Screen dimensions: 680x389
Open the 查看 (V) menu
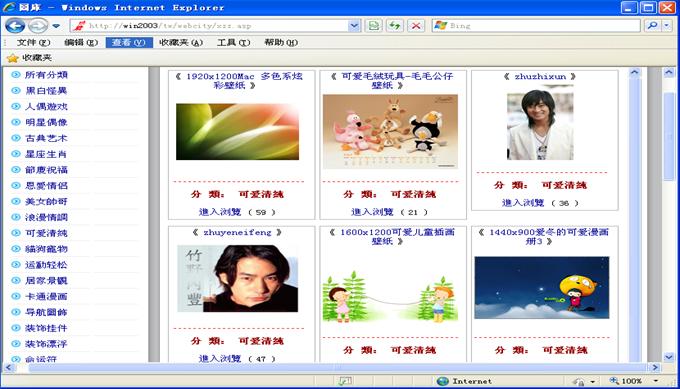tap(129, 42)
